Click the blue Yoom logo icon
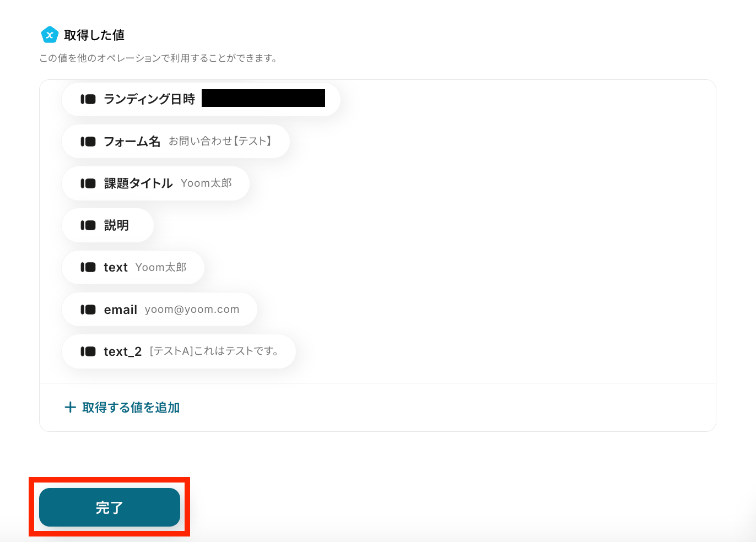 (x=50, y=35)
